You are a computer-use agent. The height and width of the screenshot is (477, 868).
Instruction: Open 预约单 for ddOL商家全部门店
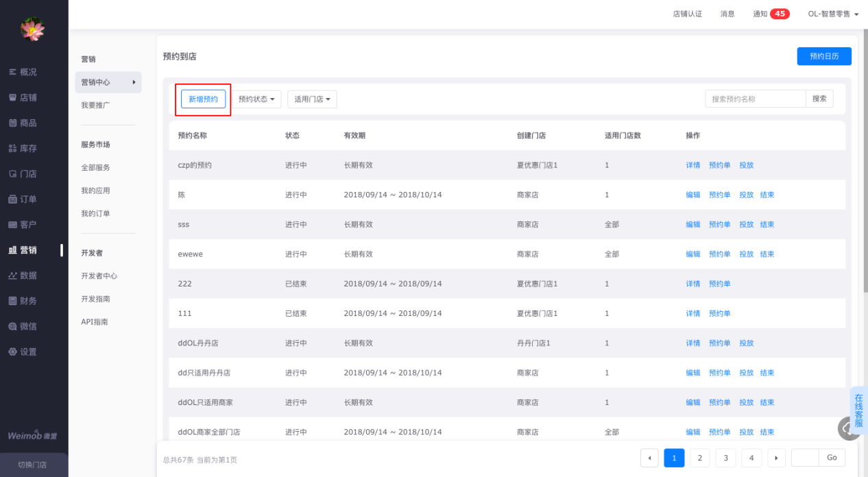[x=720, y=432]
